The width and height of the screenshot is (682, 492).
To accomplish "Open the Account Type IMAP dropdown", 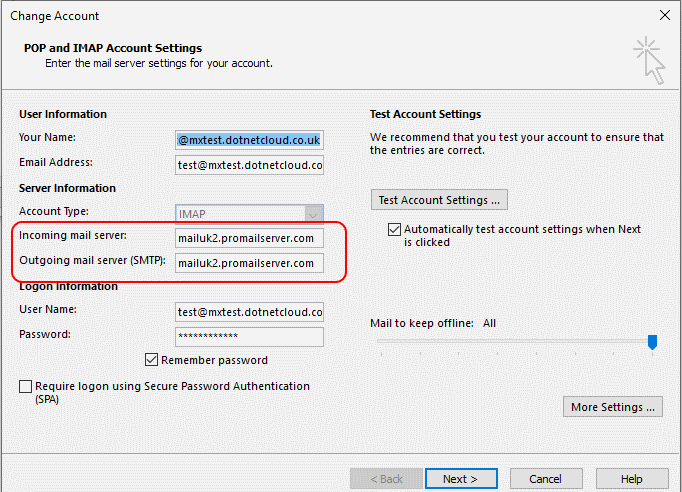I will pyautogui.click(x=249, y=214).
